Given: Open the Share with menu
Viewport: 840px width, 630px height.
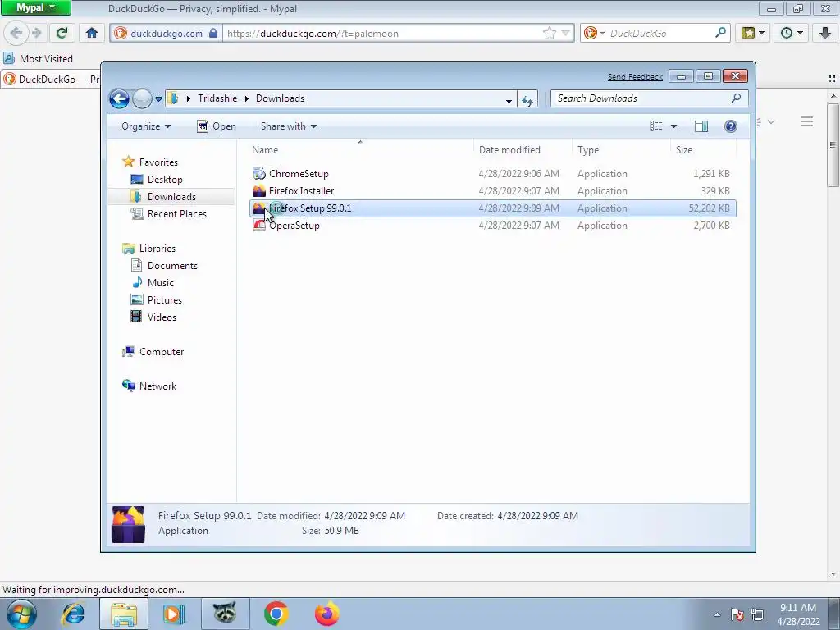Looking at the screenshot, I should click(x=288, y=126).
